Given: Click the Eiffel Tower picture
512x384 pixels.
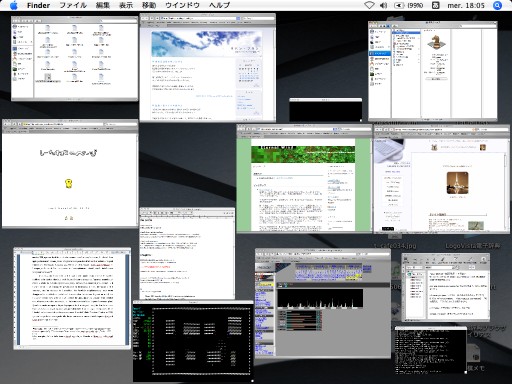Looking at the screenshot, I should (457, 183).
